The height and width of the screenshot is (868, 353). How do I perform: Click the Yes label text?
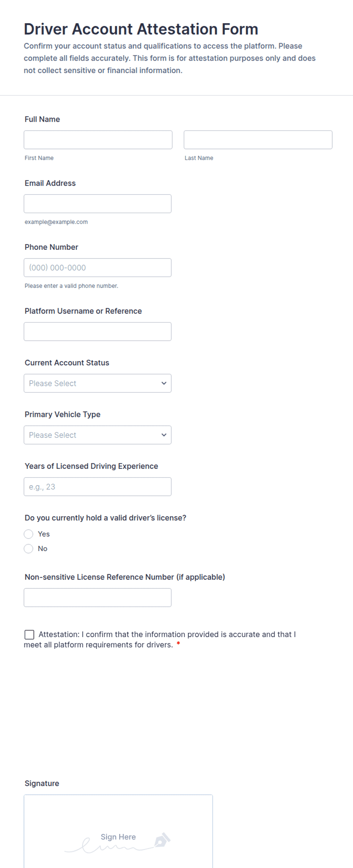click(44, 534)
